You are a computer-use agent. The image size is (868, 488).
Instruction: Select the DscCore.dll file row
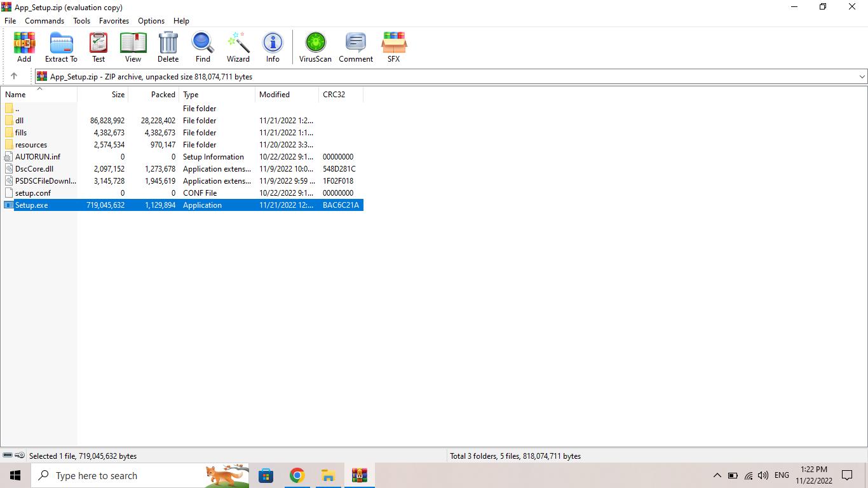[x=34, y=169]
